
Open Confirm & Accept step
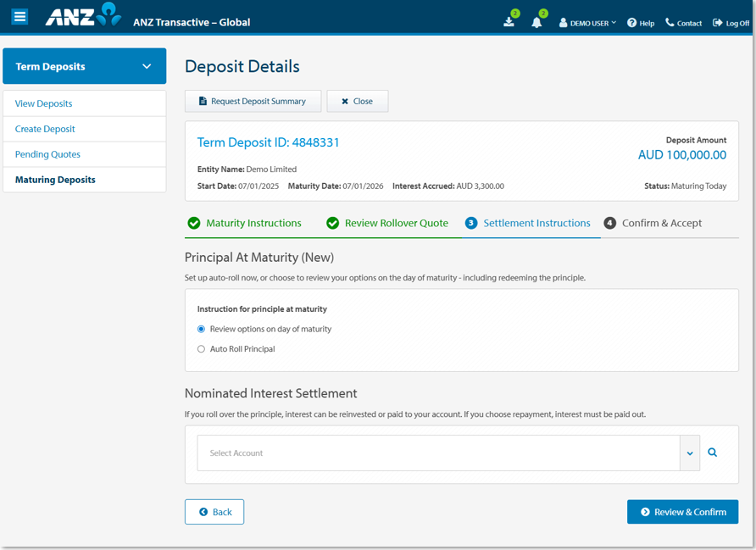coord(653,223)
